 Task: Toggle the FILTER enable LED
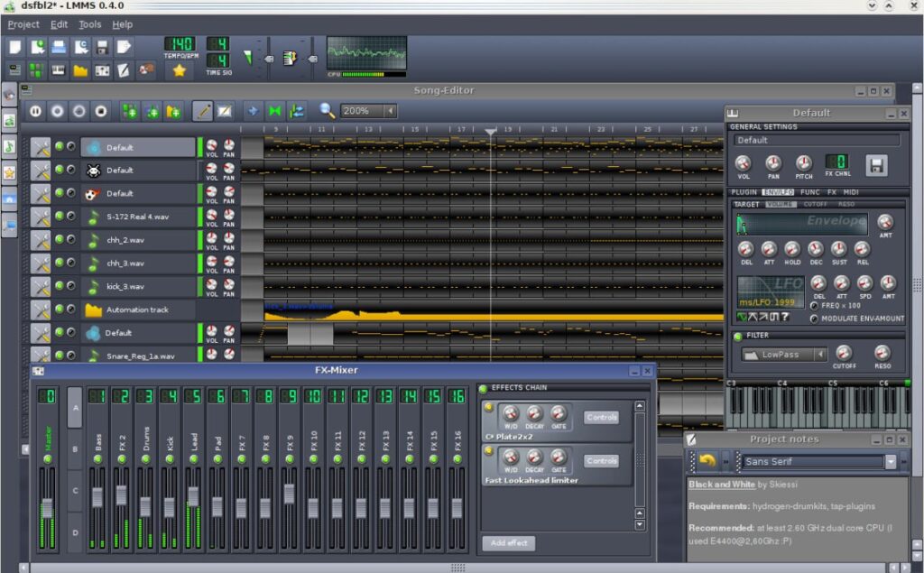(738, 336)
